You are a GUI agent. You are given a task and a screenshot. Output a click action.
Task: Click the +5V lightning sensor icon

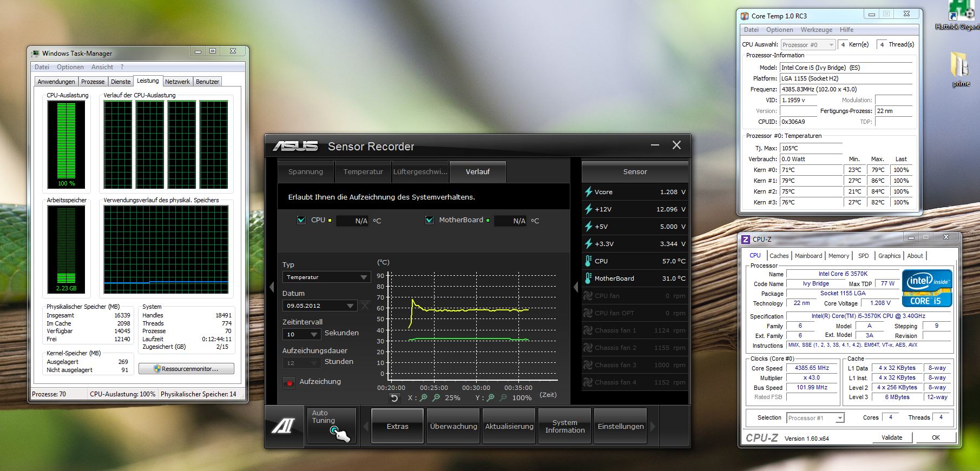point(588,227)
